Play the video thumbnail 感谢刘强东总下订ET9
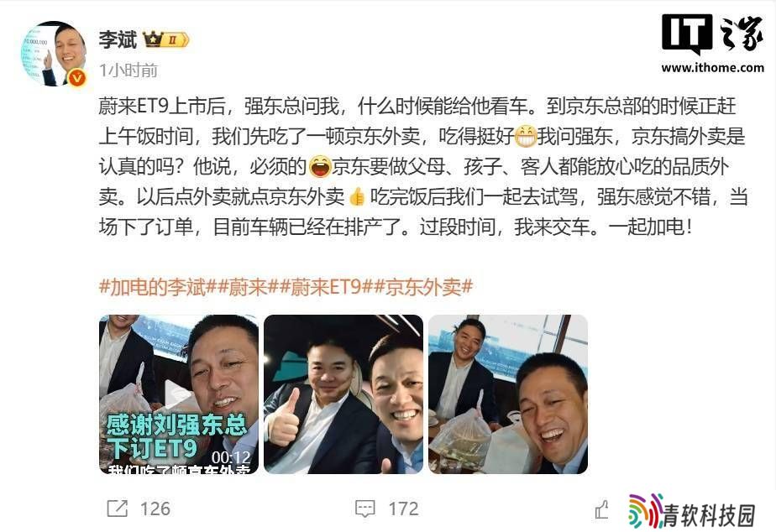The image size is (776, 532). (179, 394)
